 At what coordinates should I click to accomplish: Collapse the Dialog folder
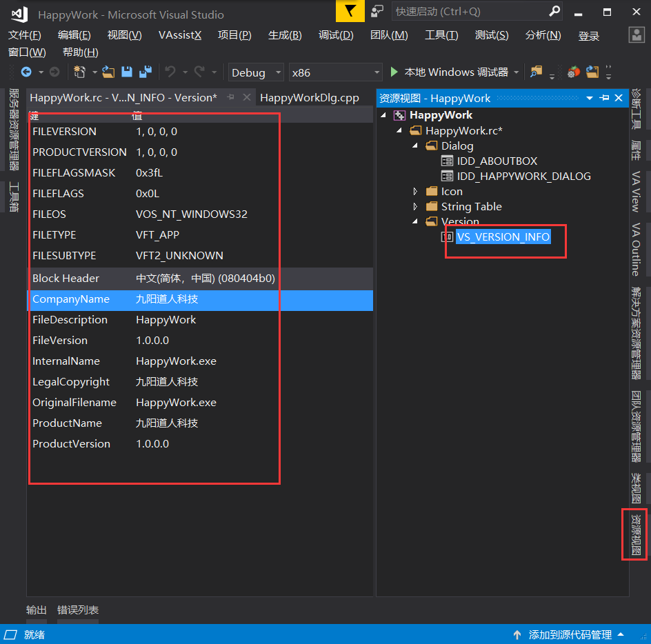coord(414,145)
